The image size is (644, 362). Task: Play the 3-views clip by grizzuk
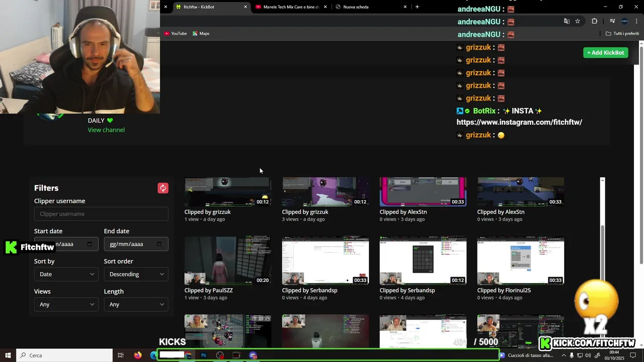325,192
